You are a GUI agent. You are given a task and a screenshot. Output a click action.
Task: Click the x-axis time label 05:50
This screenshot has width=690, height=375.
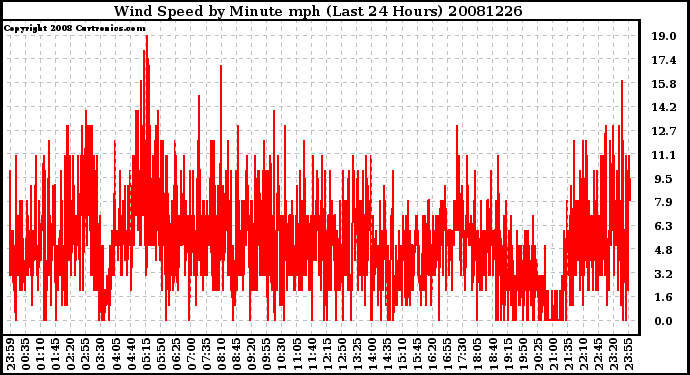click(161, 355)
